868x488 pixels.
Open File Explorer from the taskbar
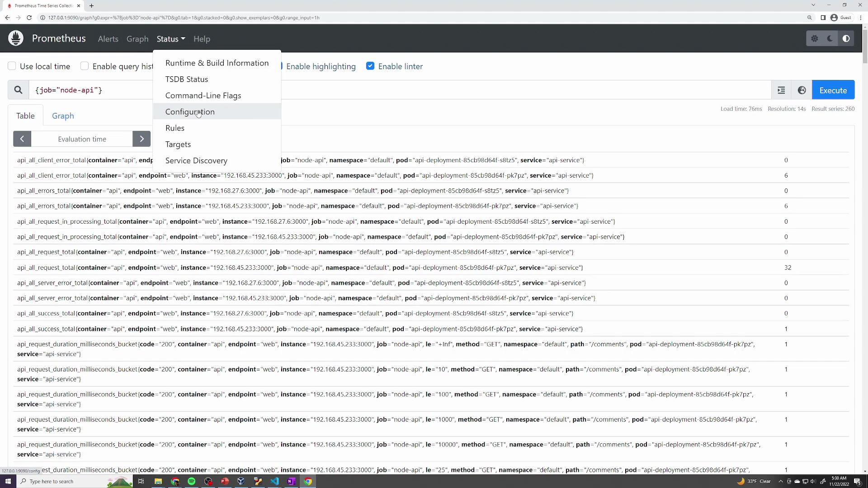[x=158, y=481]
